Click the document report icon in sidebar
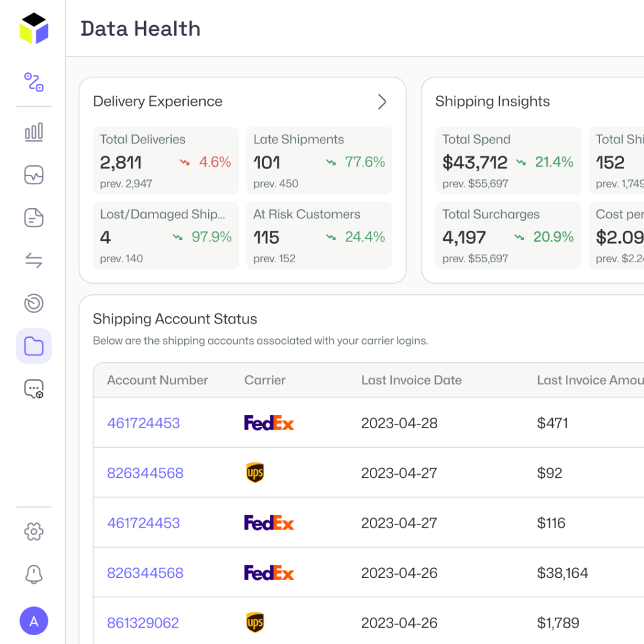 pos(33,218)
